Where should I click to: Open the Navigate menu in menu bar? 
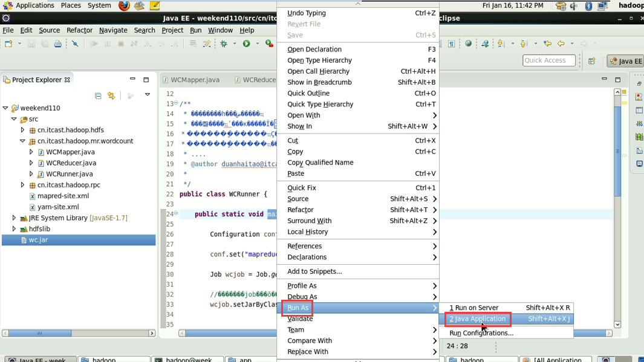113,30
